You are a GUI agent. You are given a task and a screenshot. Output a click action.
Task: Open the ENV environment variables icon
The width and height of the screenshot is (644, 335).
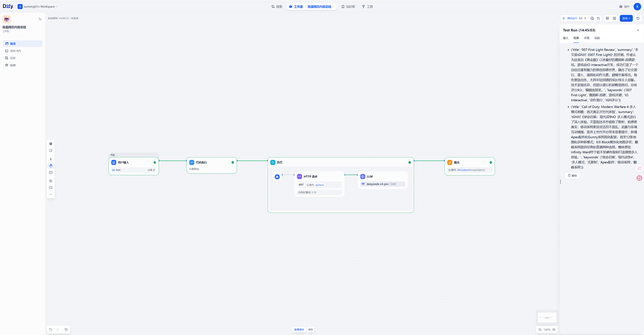[607, 18]
